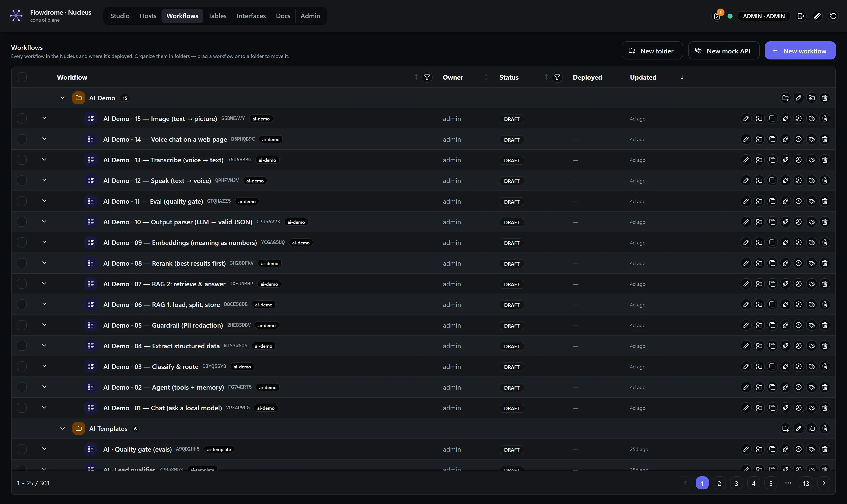Go to page 2 of workflows

[719, 483]
